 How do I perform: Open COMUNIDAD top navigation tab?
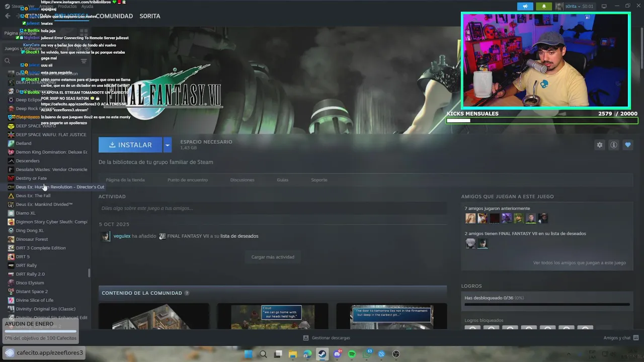[x=114, y=16]
